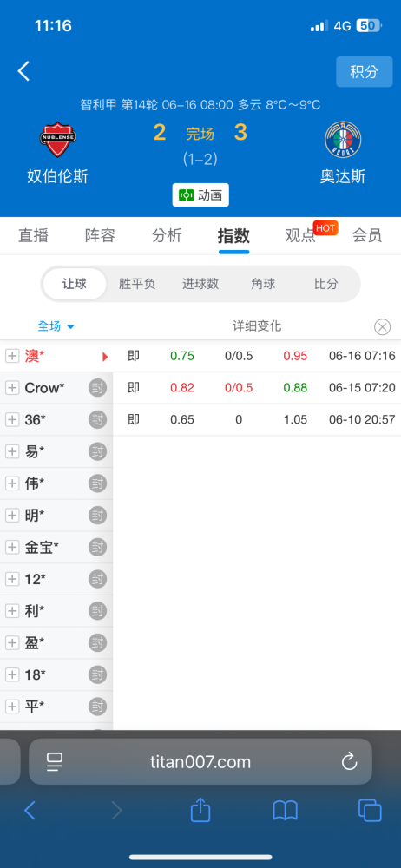This screenshot has width=401, height=868.
Task: Tap the page format icon in address bar
Action: 55,762
